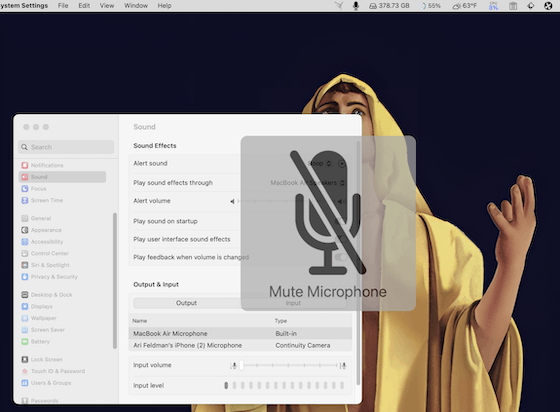Click the rightmost menu bar icon
Image resolution: width=560 pixels, height=412 pixels.
[x=548, y=6]
